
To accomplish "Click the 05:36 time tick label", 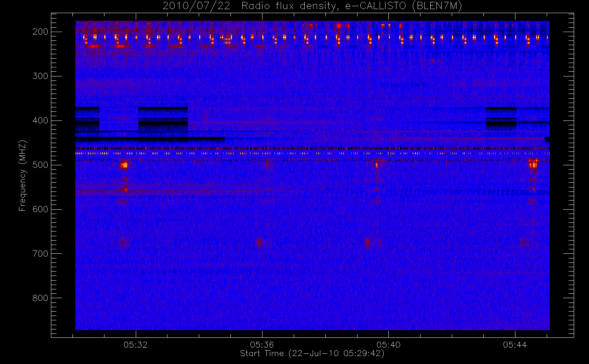I will coord(262,344).
